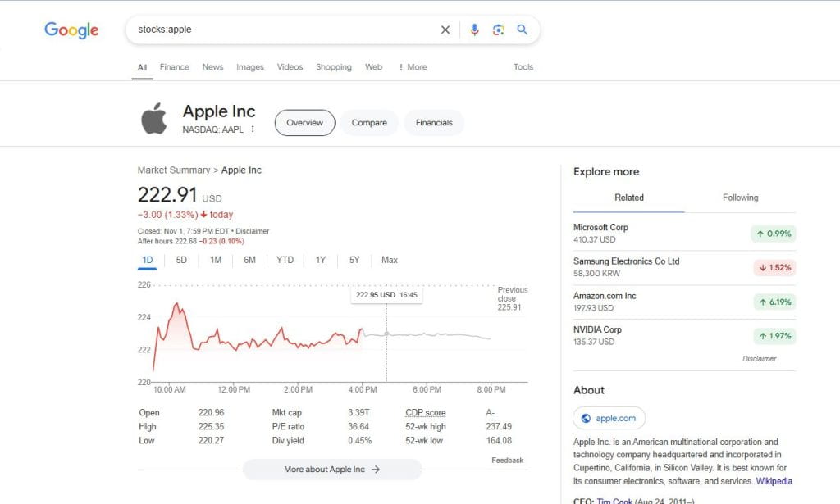Open More about Apple Inc
This screenshot has width=840, height=504.
point(331,470)
